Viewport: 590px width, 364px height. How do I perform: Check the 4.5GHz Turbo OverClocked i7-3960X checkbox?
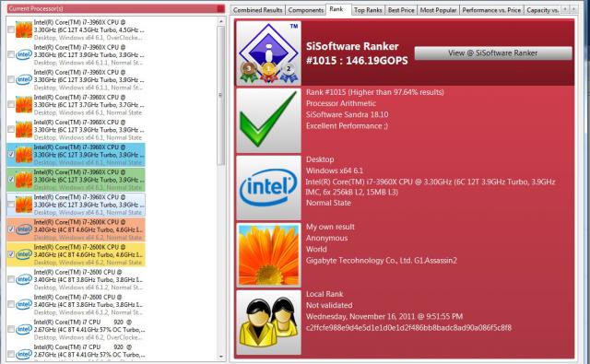pos(11,29)
